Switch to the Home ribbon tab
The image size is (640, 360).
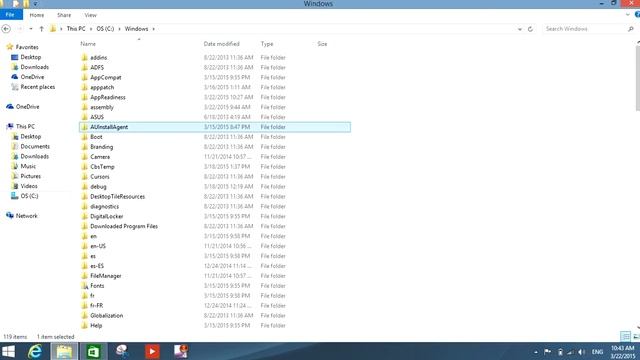[37, 15]
